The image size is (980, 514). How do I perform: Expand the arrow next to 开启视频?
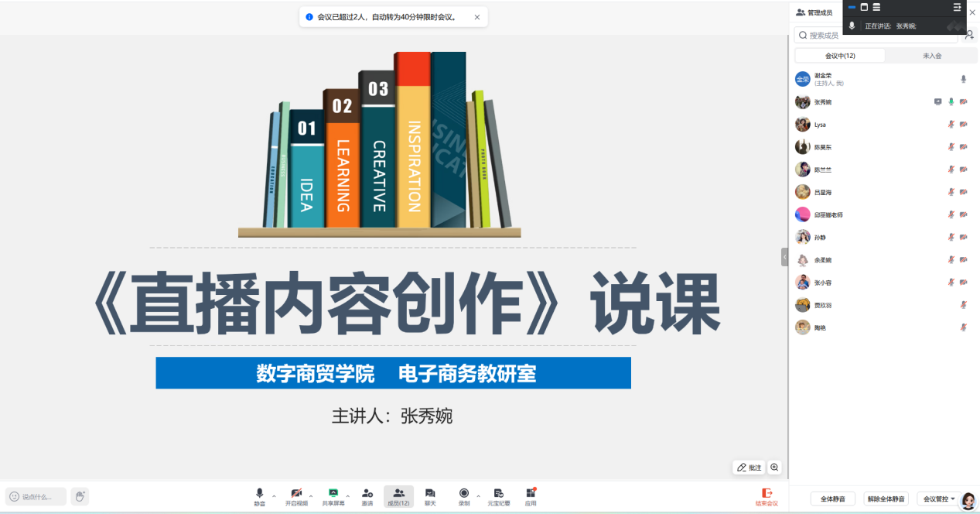click(x=311, y=496)
